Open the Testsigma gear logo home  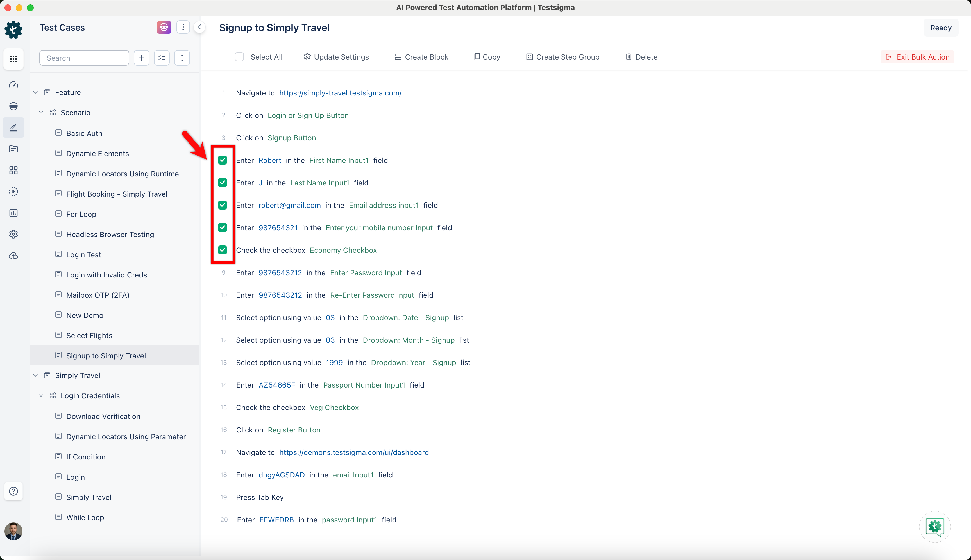pos(13,29)
